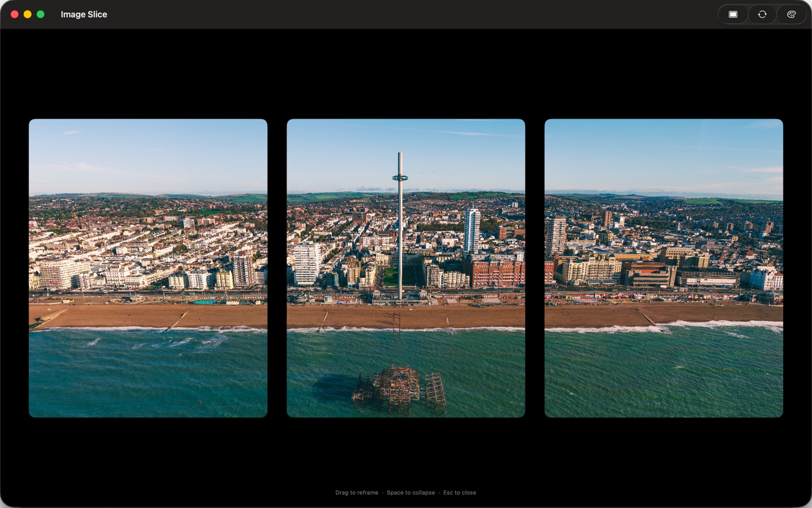Click the green zoom traffic light
Screen dimensions: 812x508
(40, 14)
